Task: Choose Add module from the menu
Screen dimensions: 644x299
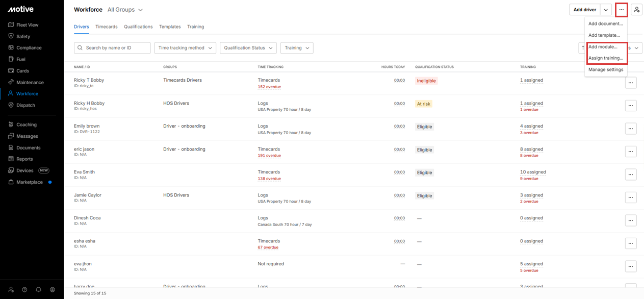Action: (x=603, y=47)
